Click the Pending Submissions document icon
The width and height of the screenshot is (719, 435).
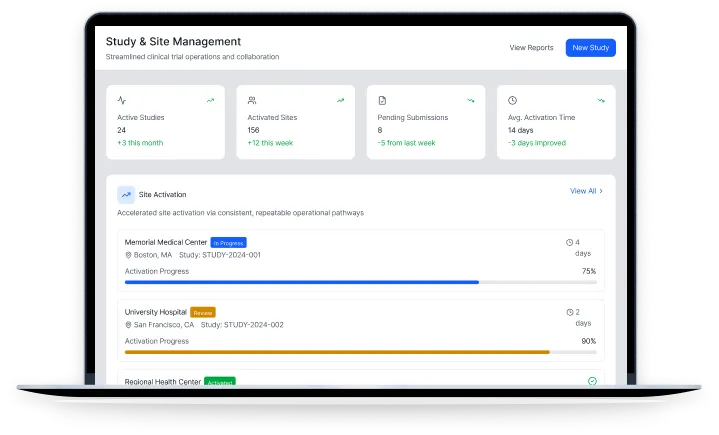382,100
